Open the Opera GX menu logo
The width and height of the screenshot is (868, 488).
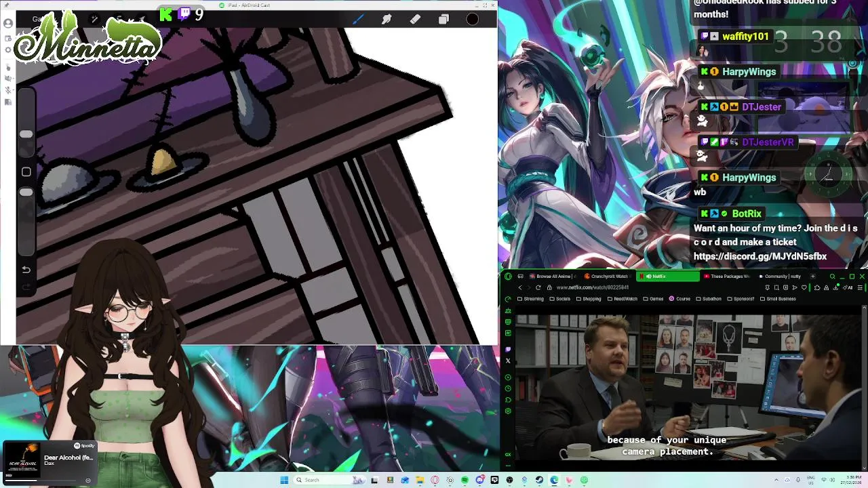[508, 276]
